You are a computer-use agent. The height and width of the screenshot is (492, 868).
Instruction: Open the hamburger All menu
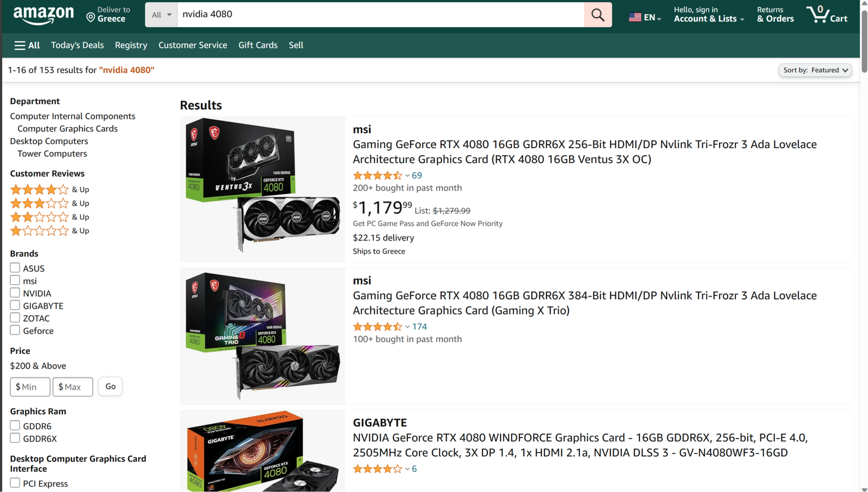pyautogui.click(x=27, y=45)
